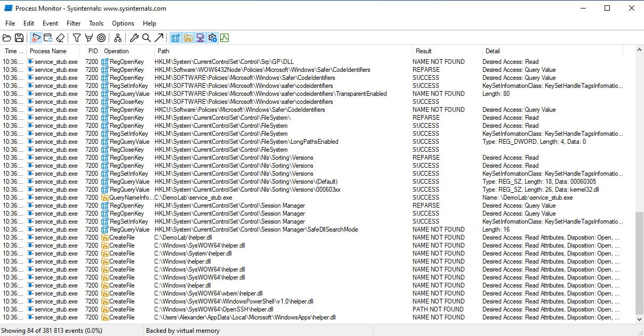This screenshot has height=336, width=644.
Task: Click the registry icon on the LongPathsEnabled row
Action: [105, 142]
